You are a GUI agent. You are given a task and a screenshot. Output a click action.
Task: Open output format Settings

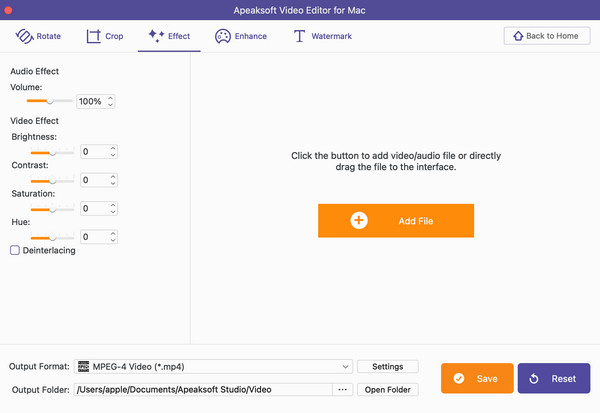388,367
